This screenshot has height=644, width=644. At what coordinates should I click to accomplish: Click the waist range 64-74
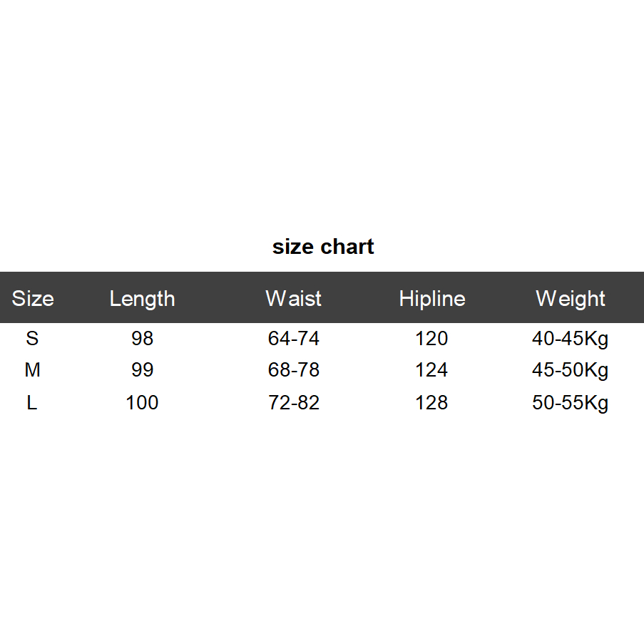pyautogui.click(x=293, y=338)
